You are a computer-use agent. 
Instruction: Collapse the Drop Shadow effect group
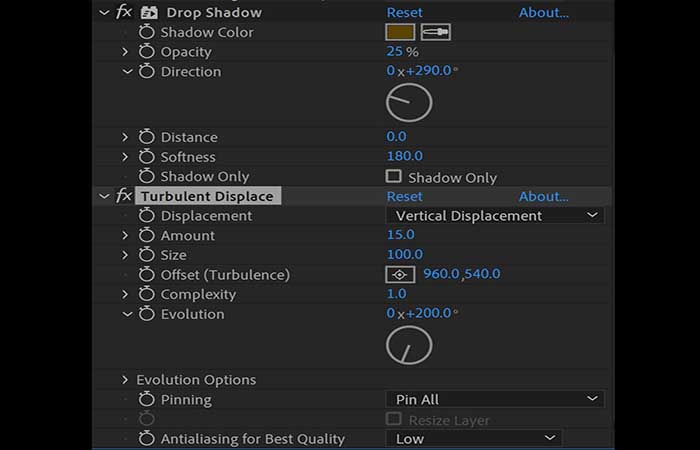point(104,12)
